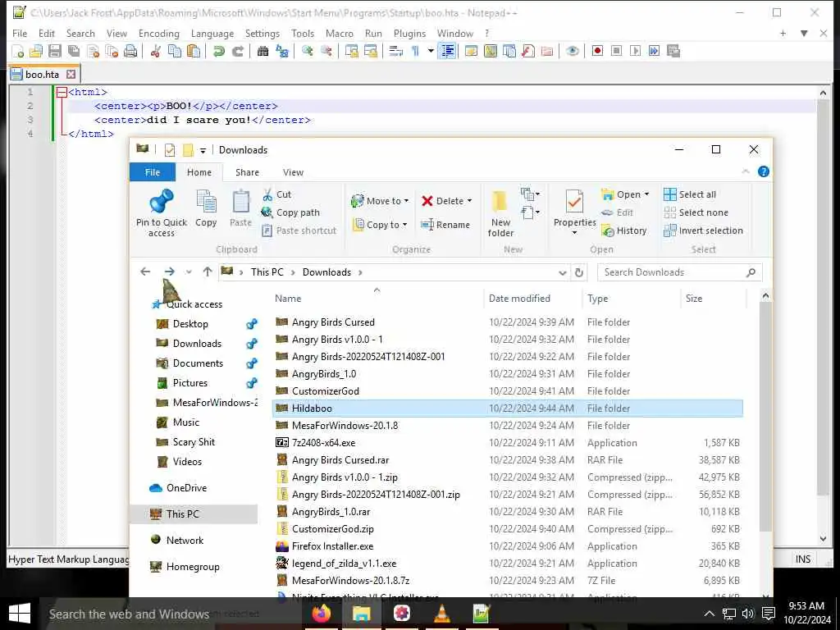Click the Refresh icon beside address bar
The image size is (840, 630).
[x=579, y=272]
